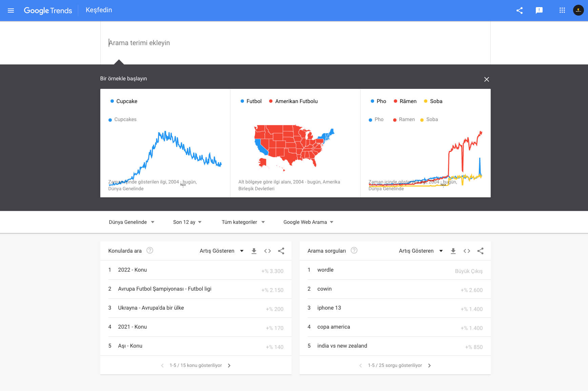Open the Google account avatar
588x391 pixels.
[x=579, y=10]
